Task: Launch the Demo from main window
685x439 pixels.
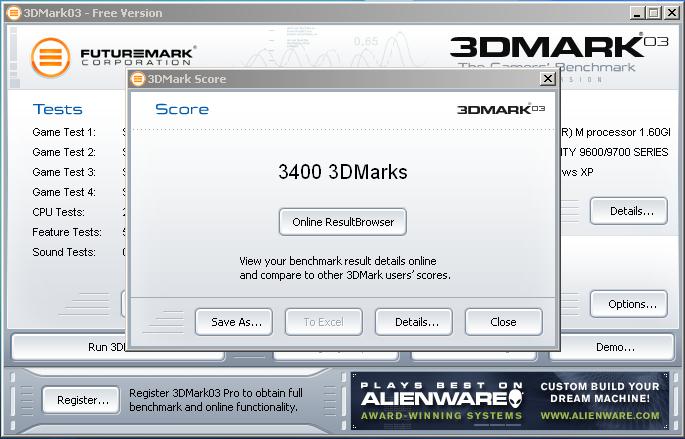Action: [612, 347]
